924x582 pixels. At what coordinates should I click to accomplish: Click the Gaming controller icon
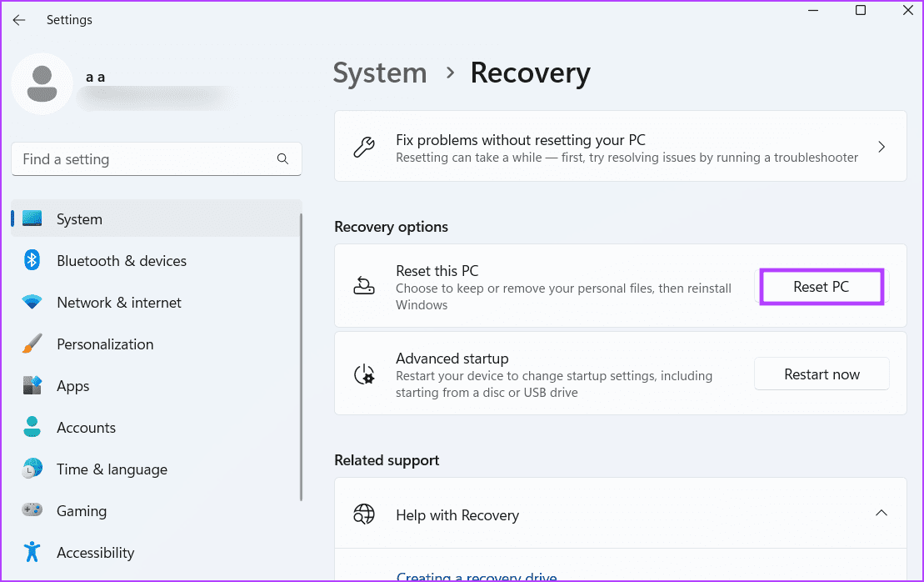tap(32, 511)
